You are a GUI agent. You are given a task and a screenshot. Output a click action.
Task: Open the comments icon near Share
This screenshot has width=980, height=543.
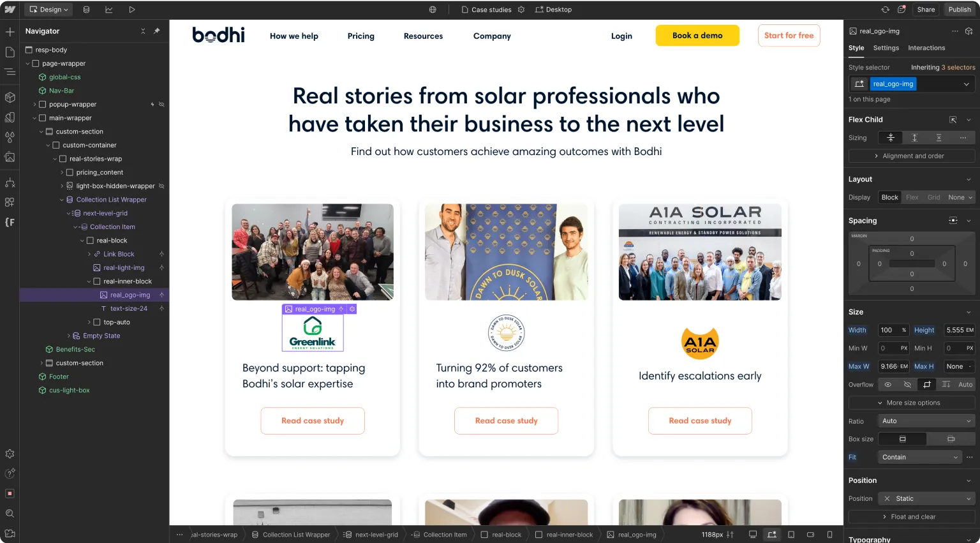tap(902, 10)
